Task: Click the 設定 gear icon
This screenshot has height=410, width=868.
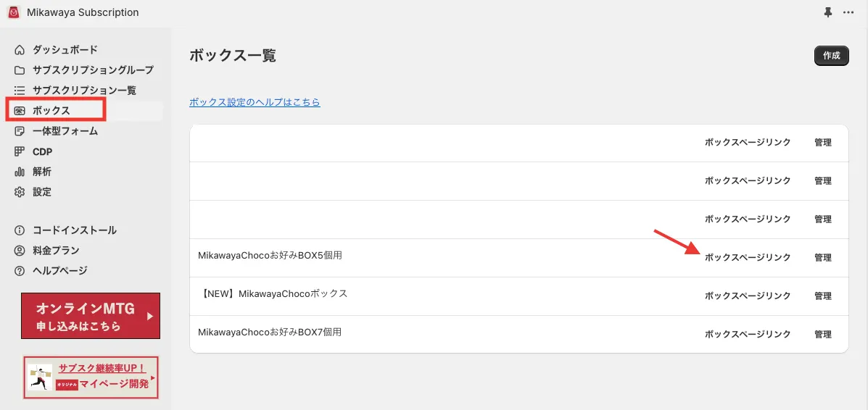Action: [x=20, y=192]
